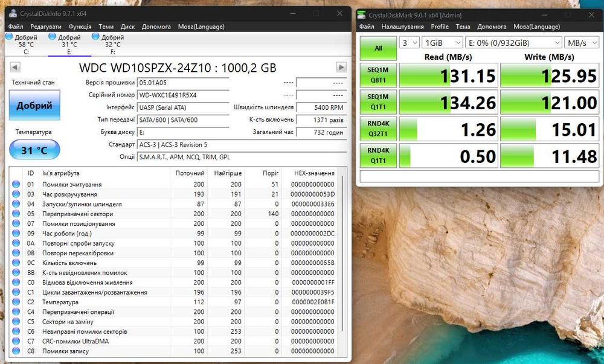Click status orb for attribute 01 read errors
Viewport: 604px width, 364px height.
pyautogui.click(x=16, y=184)
